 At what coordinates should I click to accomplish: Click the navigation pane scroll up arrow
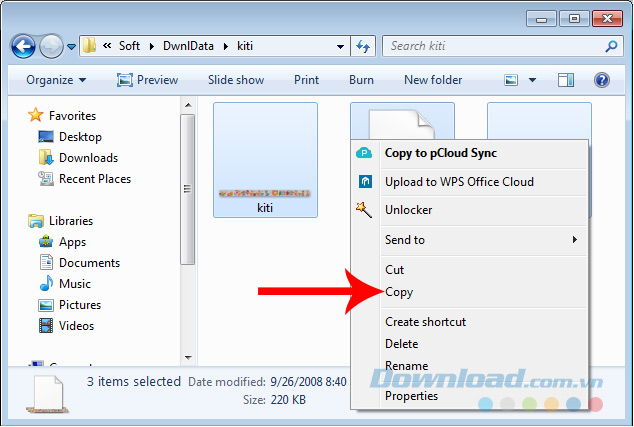pos(188,106)
